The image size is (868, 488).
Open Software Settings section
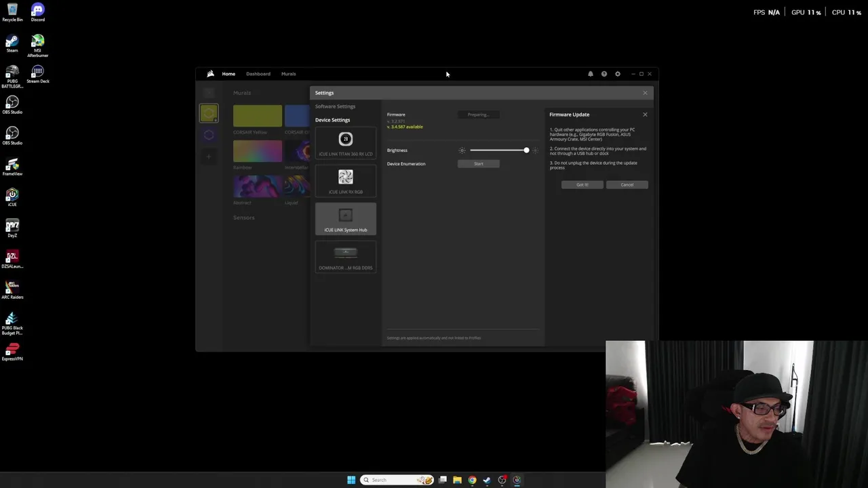(x=335, y=106)
